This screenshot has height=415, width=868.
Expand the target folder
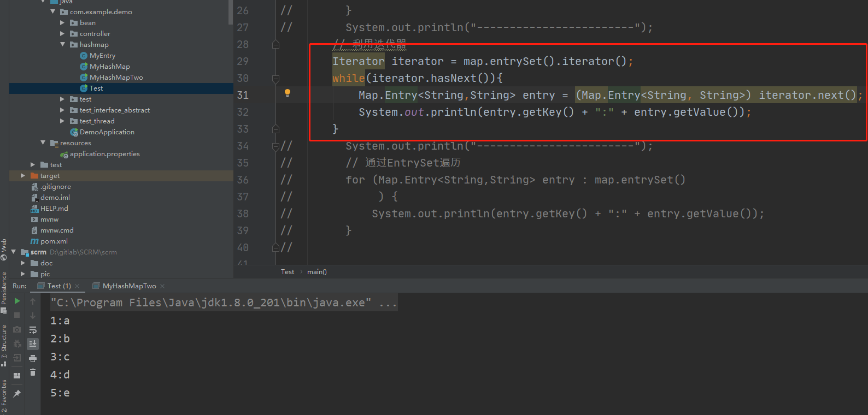coord(23,175)
